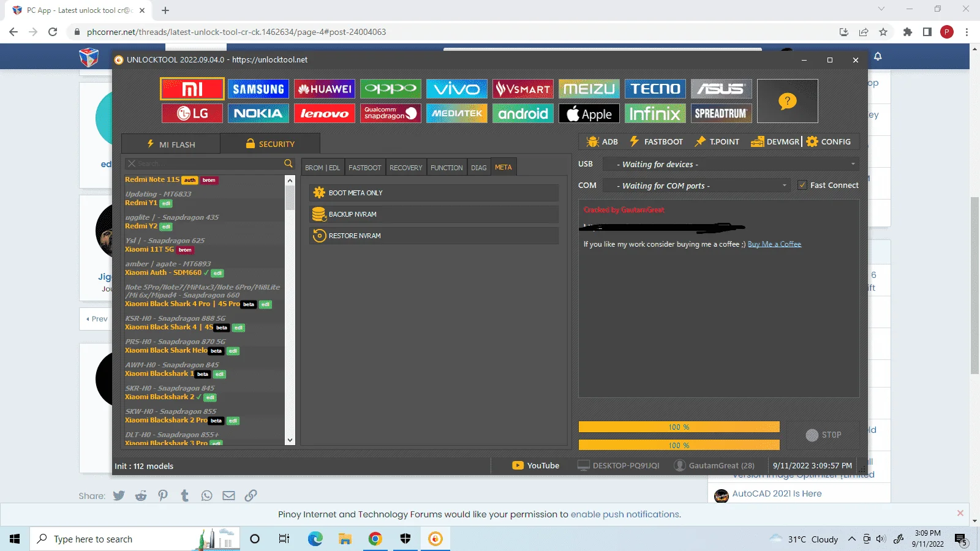Launch DEVMGR device manager
Screen dimensions: 980x551
(x=775, y=141)
